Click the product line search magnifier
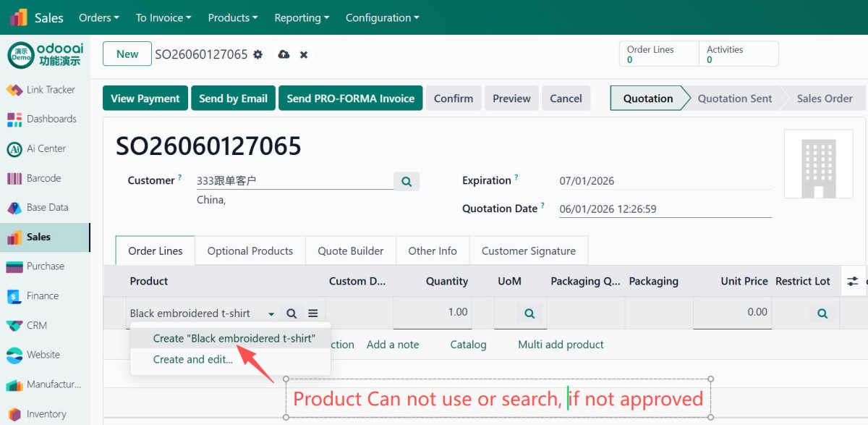The width and height of the screenshot is (868, 425). 292,314
